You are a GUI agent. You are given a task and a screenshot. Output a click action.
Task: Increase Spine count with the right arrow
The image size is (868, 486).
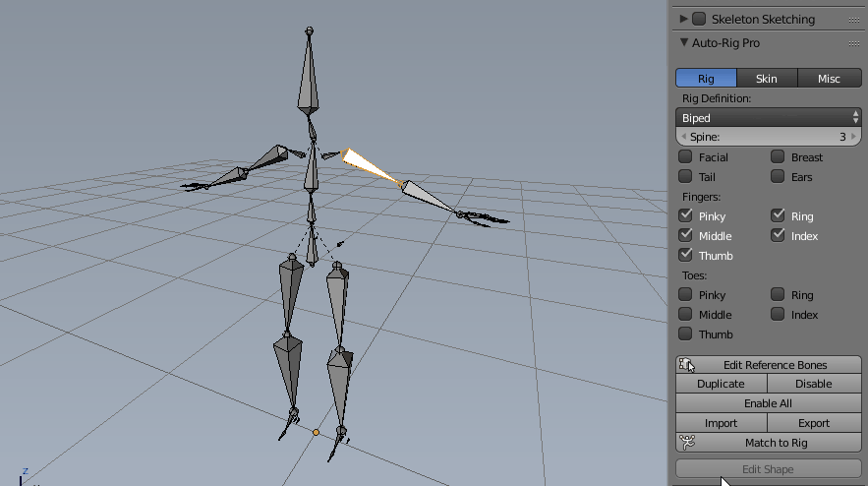click(x=855, y=137)
